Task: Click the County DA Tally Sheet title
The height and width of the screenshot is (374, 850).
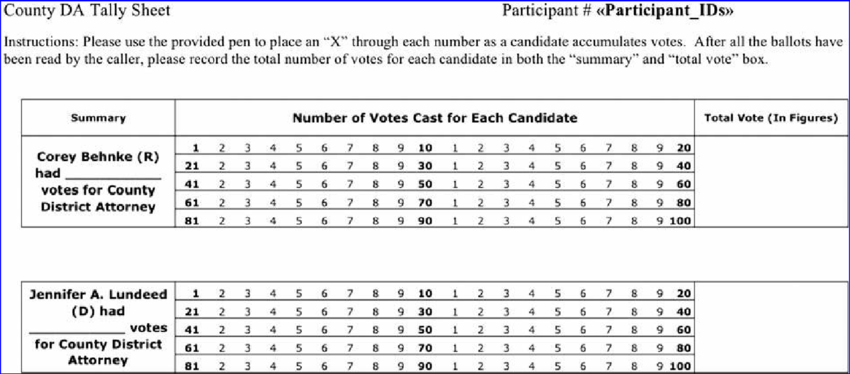Action: coord(87,10)
